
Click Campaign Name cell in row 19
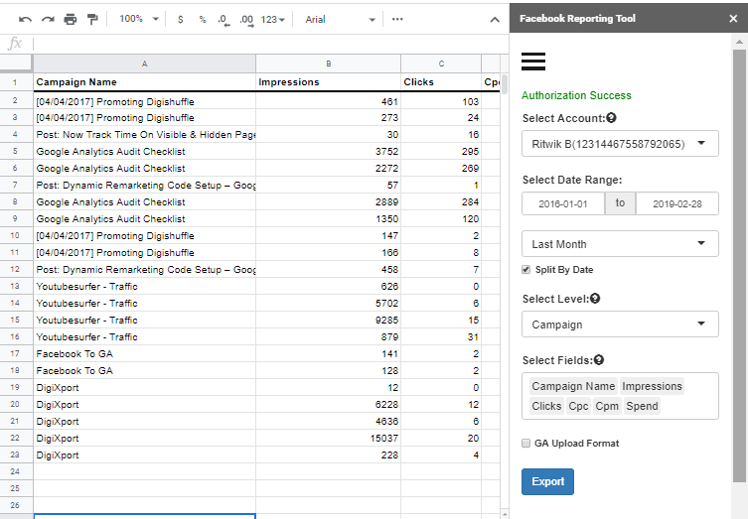(144, 387)
